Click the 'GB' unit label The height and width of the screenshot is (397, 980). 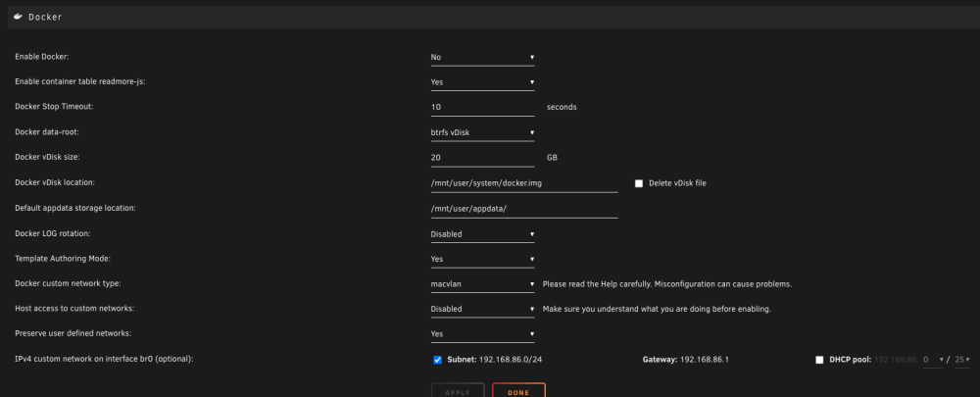pos(552,158)
